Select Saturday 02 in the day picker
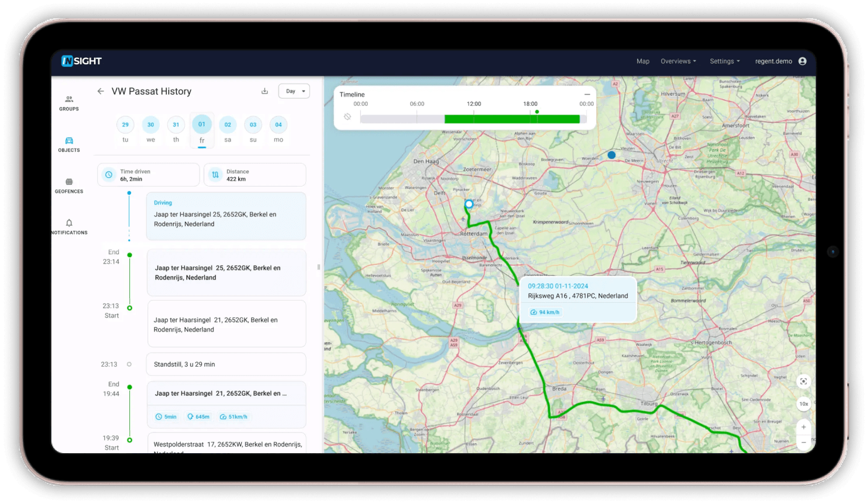867x504 pixels. pos(228,125)
